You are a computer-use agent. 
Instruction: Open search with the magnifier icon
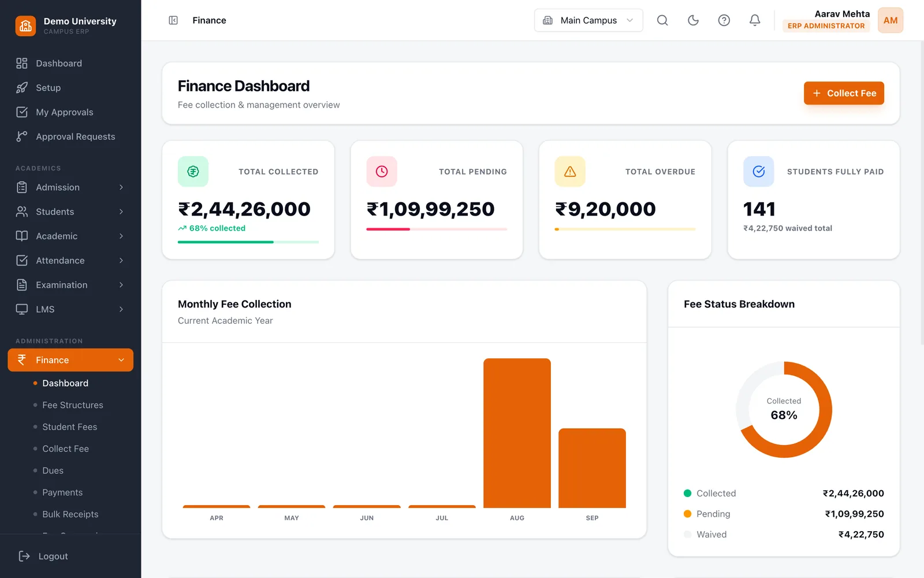[x=662, y=20]
